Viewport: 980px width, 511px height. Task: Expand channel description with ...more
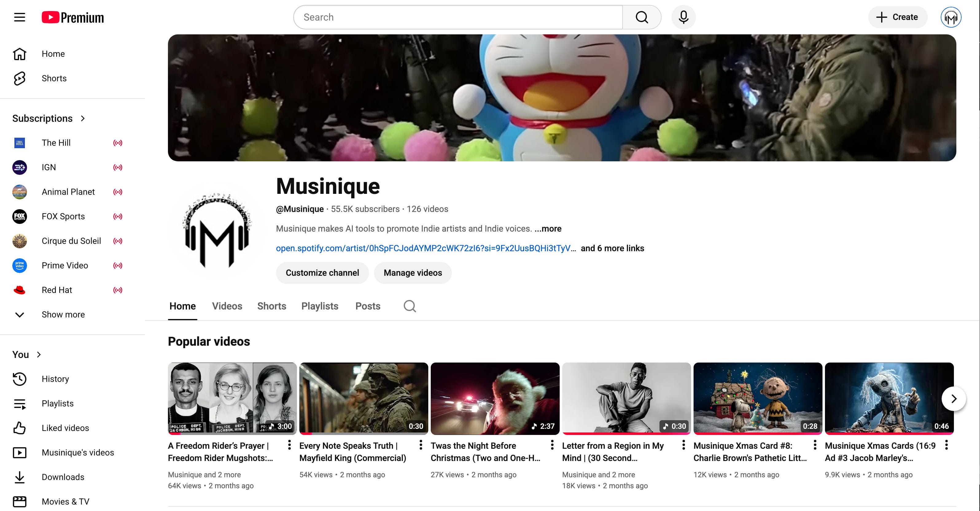click(548, 229)
